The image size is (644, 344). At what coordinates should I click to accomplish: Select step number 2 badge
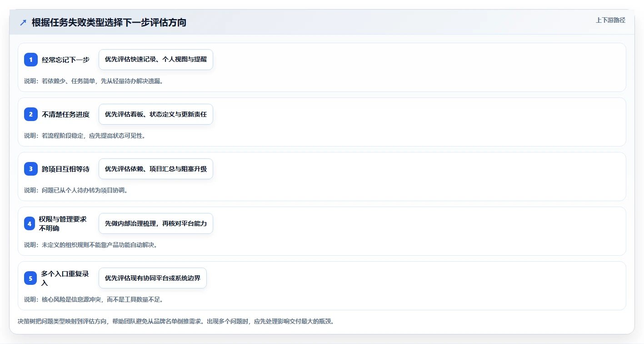(x=31, y=114)
